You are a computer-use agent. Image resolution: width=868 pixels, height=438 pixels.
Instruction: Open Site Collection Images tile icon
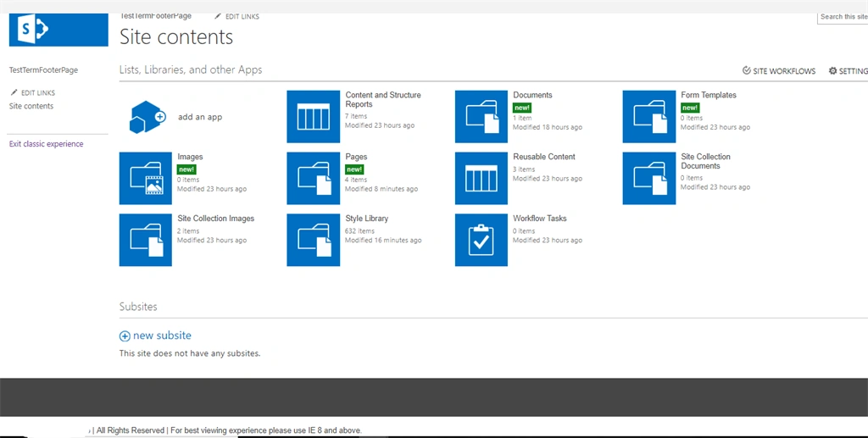(146, 240)
